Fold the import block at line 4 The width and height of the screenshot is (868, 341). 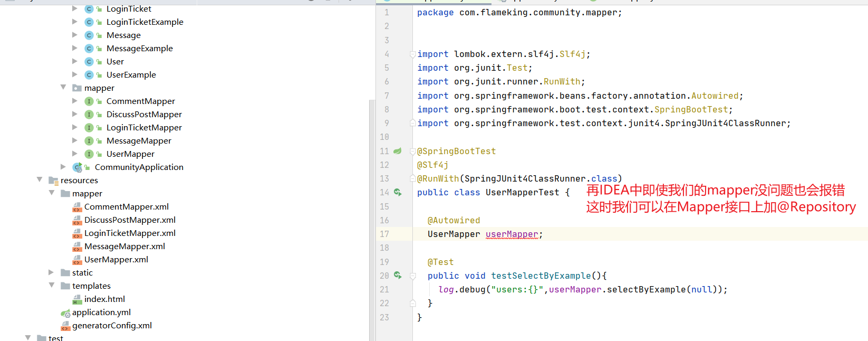click(412, 54)
